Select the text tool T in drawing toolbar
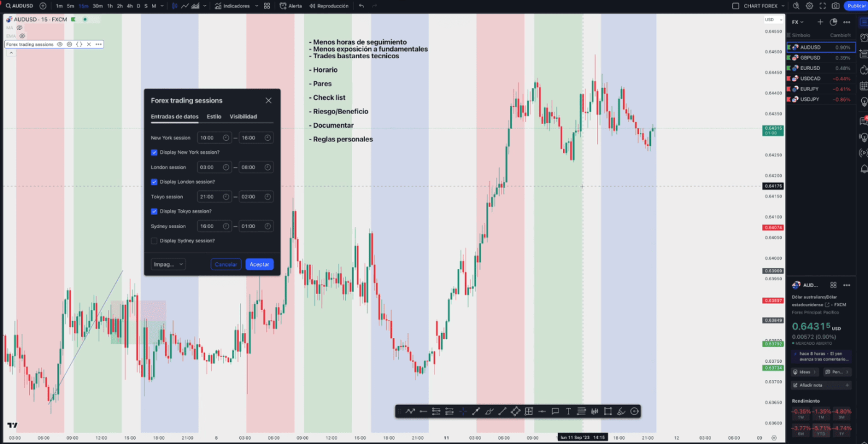The height and width of the screenshot is (444, 868). (568, 411)
